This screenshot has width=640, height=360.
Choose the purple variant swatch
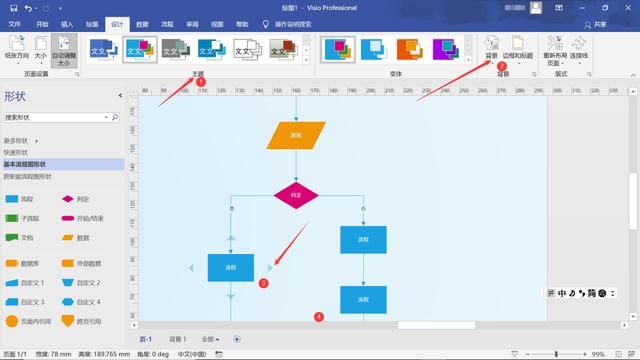click(x=446, y=49)
